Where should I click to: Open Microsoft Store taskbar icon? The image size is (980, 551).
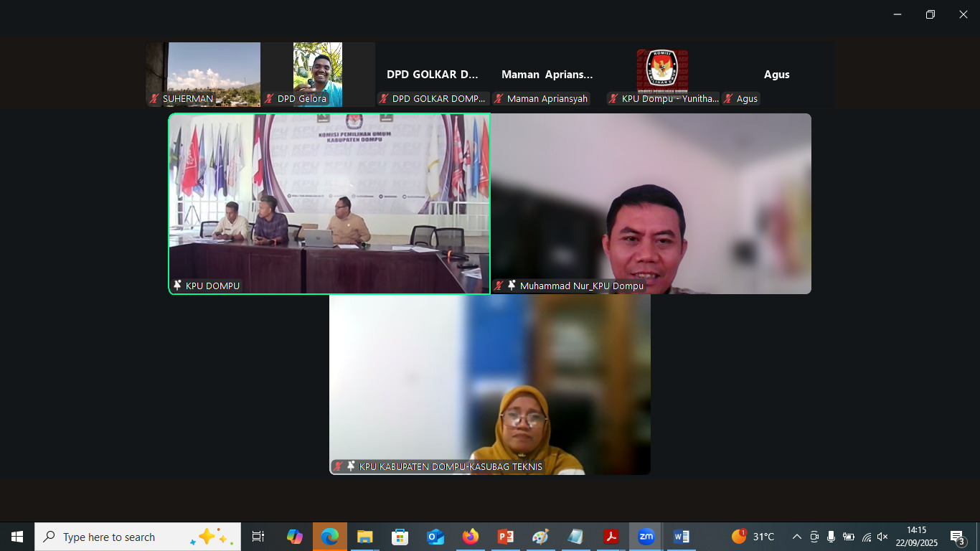pos(400,537)
